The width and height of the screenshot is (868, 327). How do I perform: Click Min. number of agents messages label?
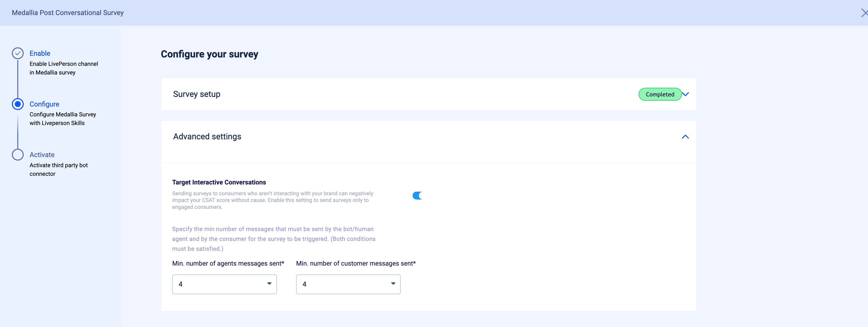[228, 263]
